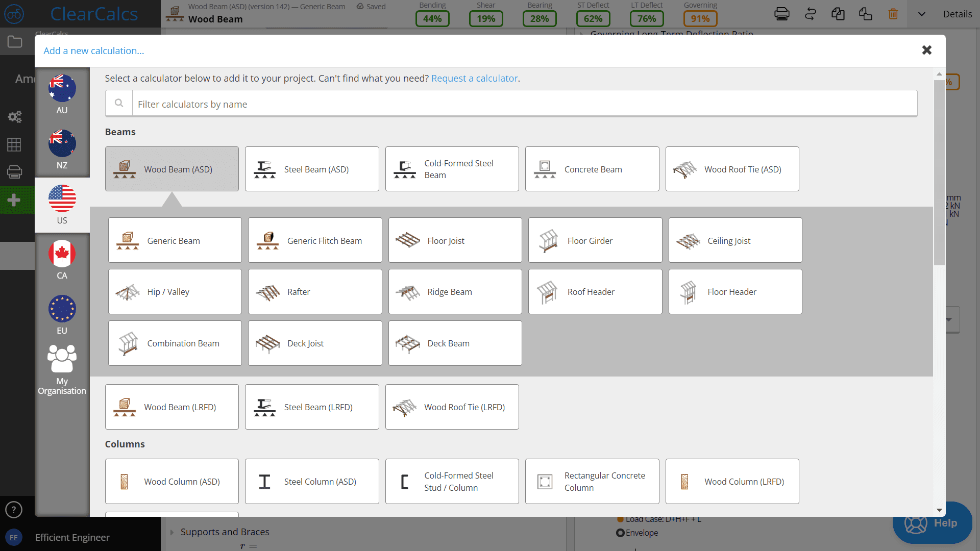Close the Add a new calculation dialog

tap(927, 50)
